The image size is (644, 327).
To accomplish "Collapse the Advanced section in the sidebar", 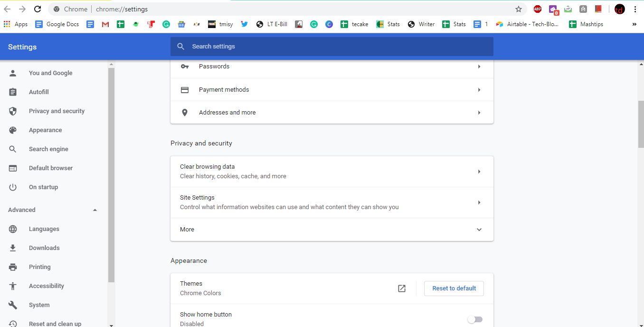I will tap(95, 210).
